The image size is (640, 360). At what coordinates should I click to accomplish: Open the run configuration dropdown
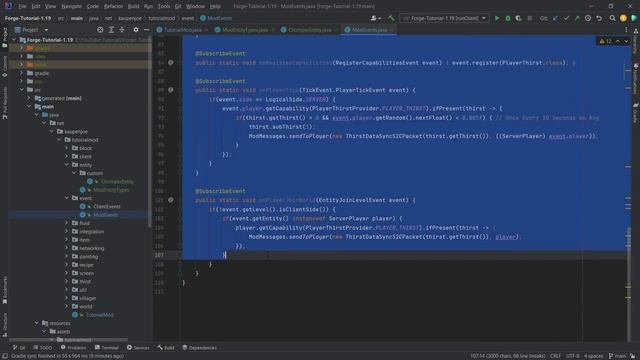[x=444, y=18]
